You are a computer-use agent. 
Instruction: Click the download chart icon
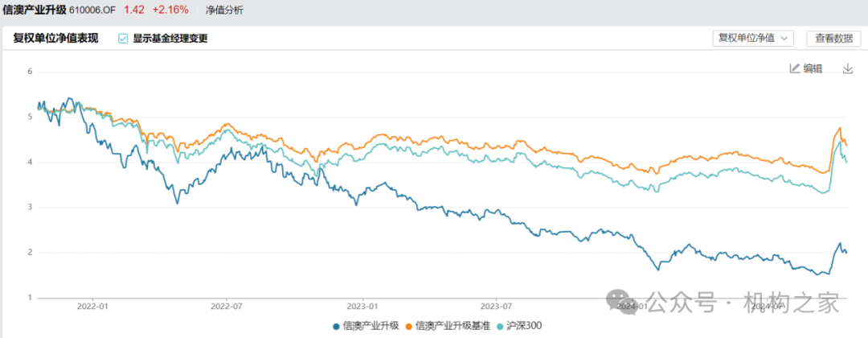point(847,68)
